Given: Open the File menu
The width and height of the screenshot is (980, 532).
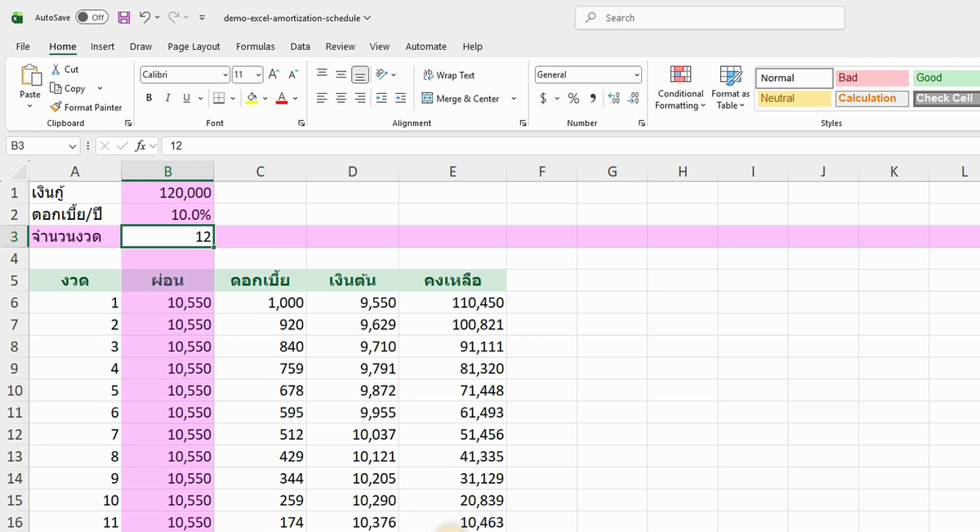Looking at the screenshot, I should [x=23, y=47].
